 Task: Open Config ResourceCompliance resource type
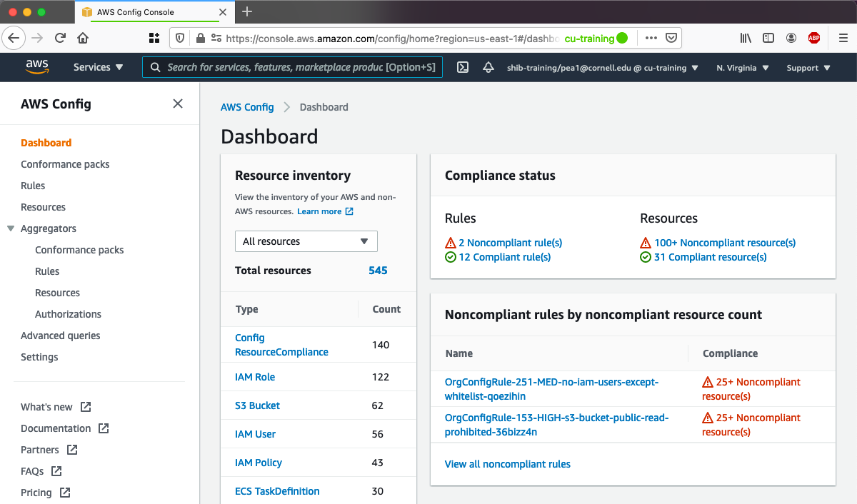tap(281, 345)
